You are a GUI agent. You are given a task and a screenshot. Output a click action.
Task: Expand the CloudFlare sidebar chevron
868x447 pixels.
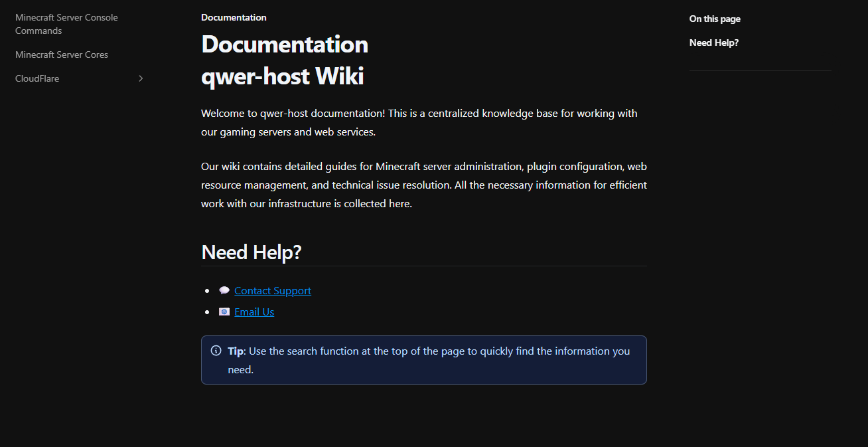140,78
